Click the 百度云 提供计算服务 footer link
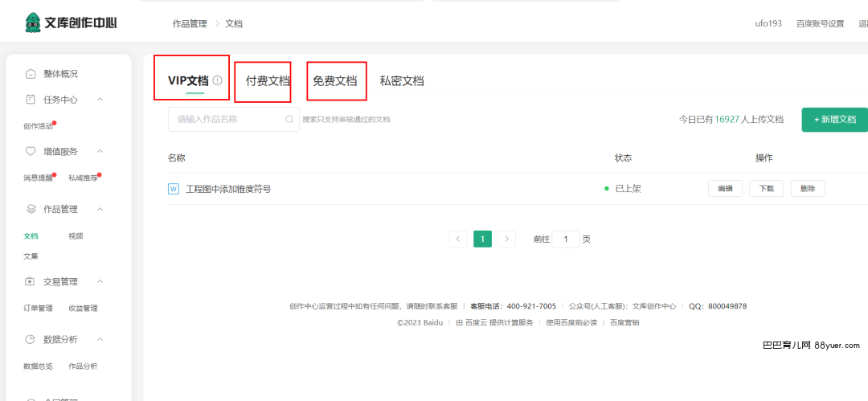The height and width of the screenshot is (401, 868). 494,322
